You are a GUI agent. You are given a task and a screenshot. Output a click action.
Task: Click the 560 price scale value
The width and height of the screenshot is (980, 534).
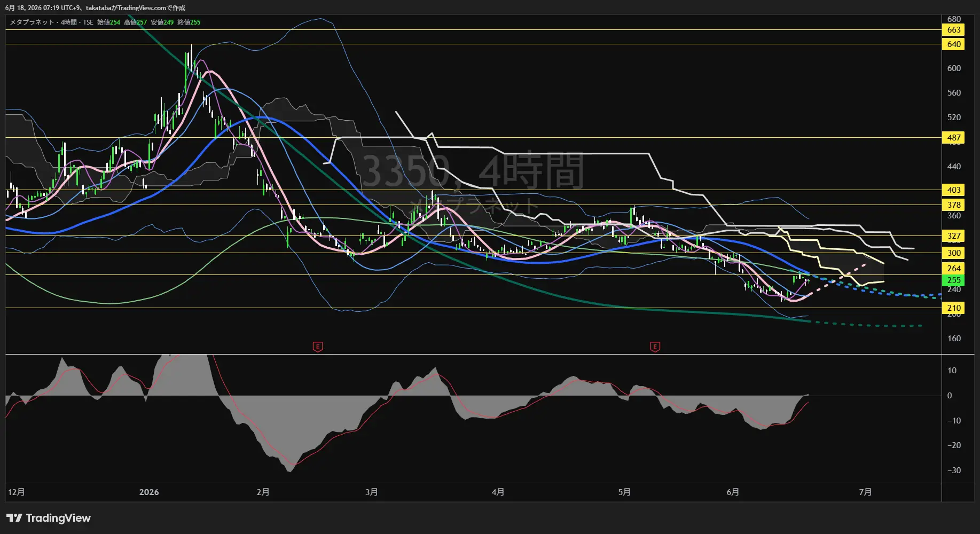(x=954, y=93)
